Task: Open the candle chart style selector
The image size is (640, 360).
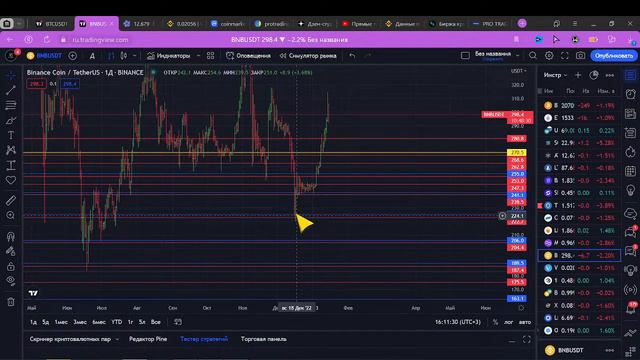Action: pyautogui.click(x=124, y=56)
